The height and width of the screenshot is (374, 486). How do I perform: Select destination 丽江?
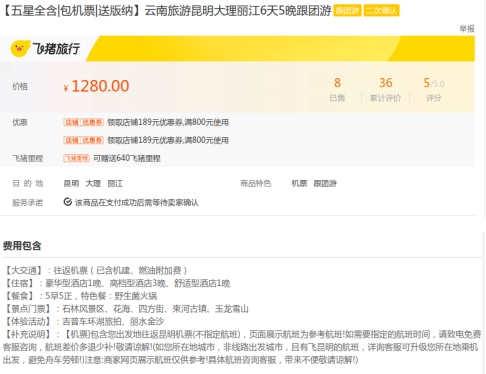point(115,183)
